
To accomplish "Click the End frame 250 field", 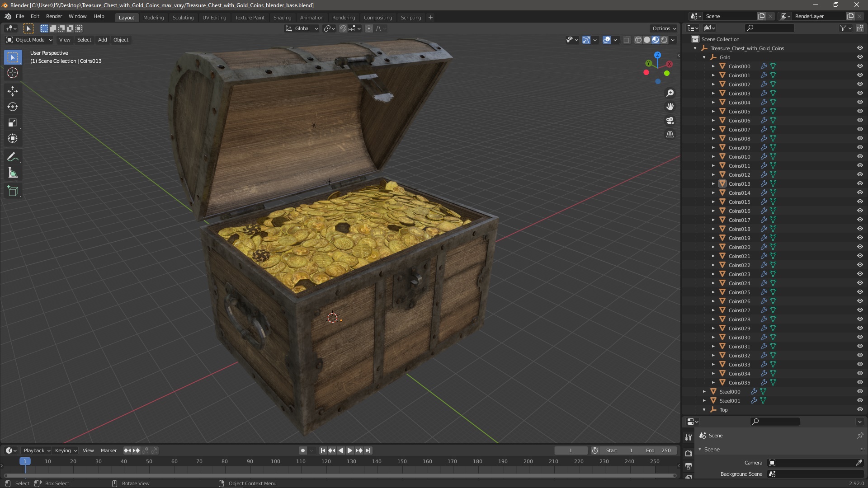I will tap(659, 450).
